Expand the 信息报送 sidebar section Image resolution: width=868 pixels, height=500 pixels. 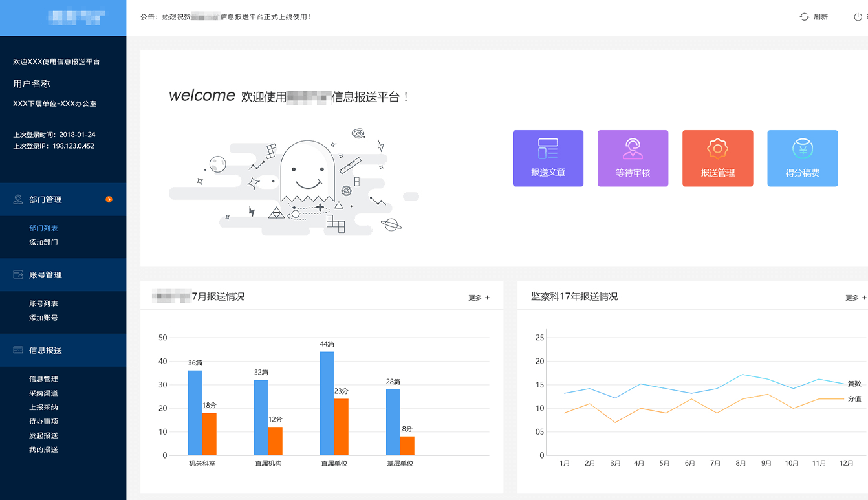tap(45, 350)
